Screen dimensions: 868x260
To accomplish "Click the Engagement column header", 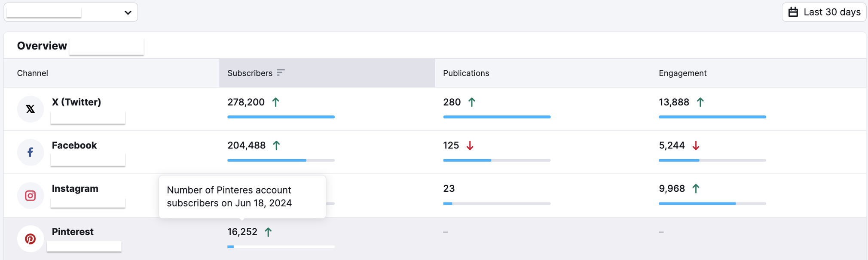I will click(682, 73).
